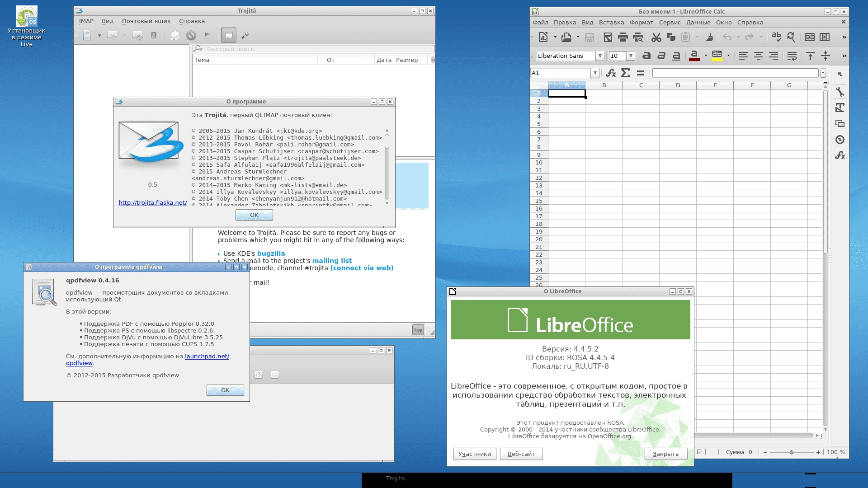Expand the Liberation Sans font name dropdown
This screenshot has height=488, width=868.
600,56
